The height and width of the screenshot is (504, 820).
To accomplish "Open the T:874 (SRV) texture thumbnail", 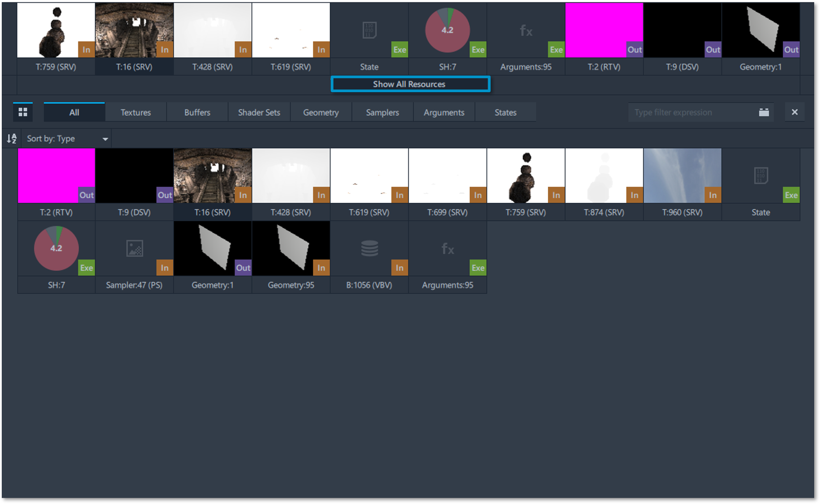I will 604,176.
